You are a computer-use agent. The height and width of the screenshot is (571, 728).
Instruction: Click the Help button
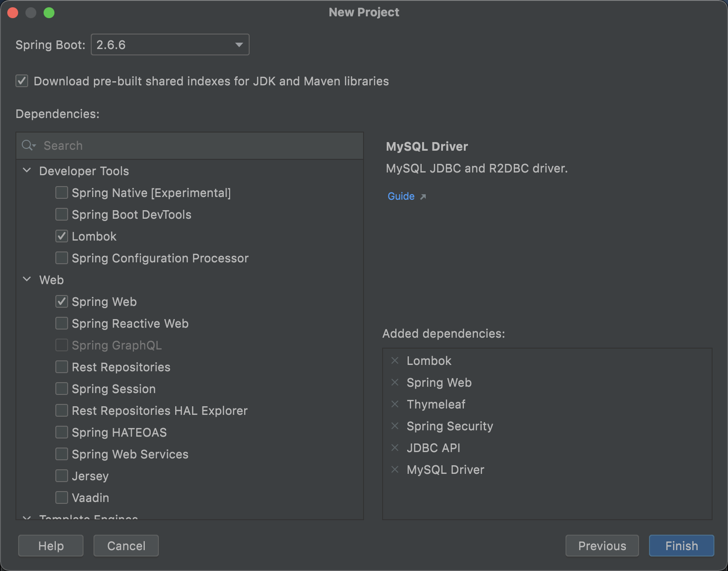[51, 546]
